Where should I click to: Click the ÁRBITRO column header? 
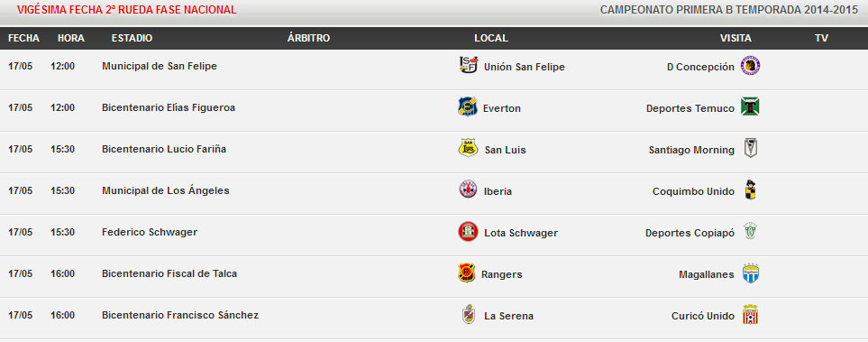[308, 38]
